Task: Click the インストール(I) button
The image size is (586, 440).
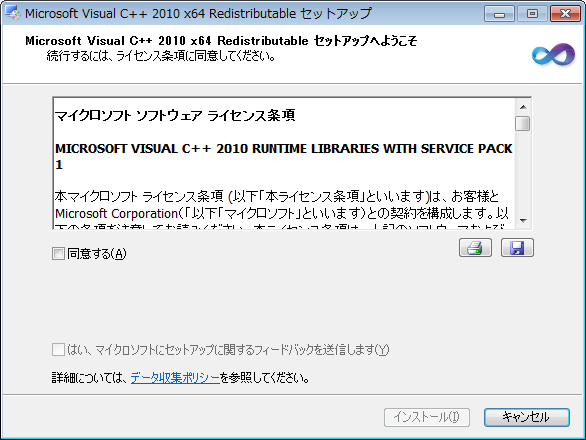Action: coord(427,417)
